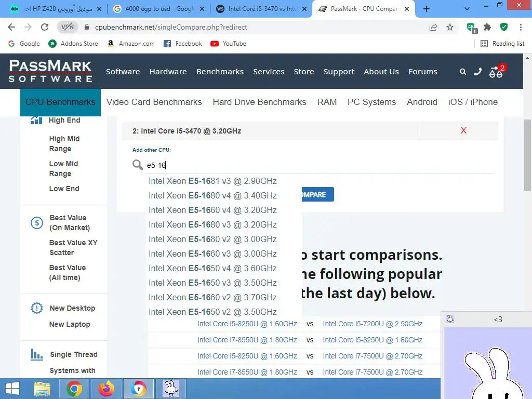The width and height of the screenshot is (532, 399).
Task: Open the About Us menu
Action: click(381, 72)
